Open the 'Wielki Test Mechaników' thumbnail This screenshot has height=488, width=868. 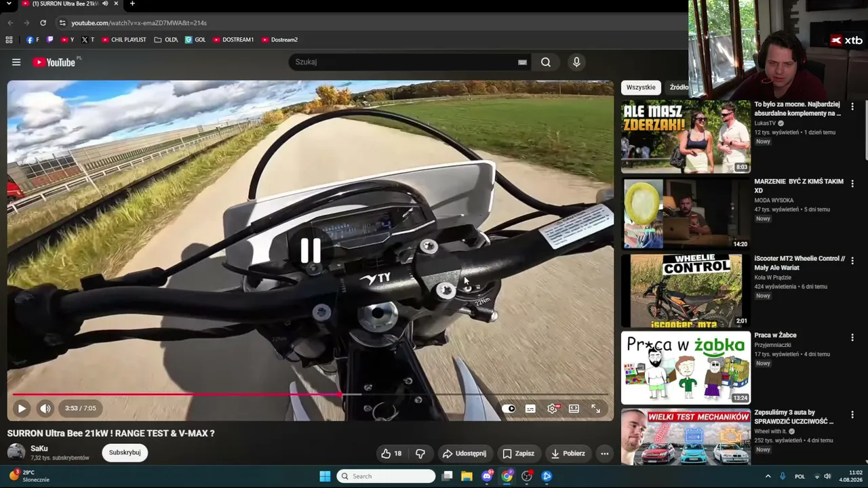686,437
